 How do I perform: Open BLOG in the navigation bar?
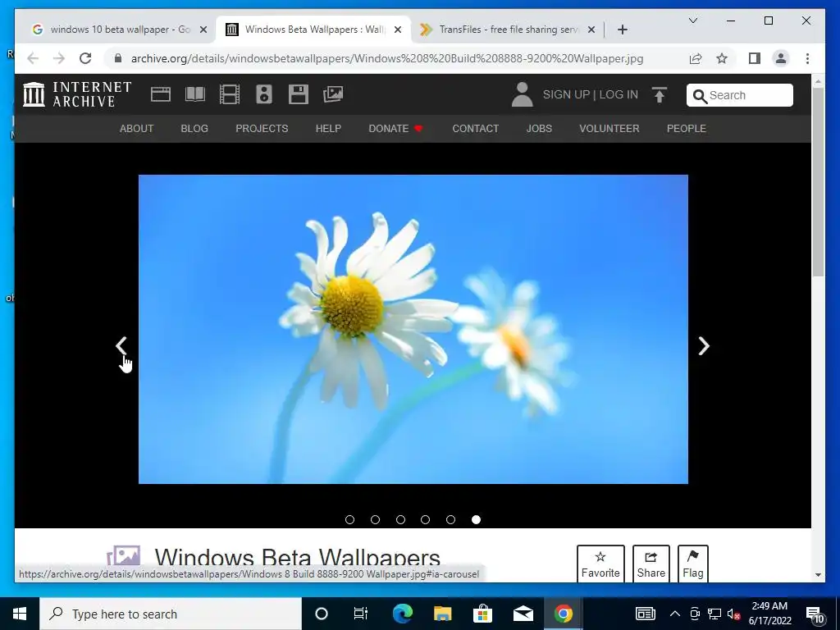[194, 129]
